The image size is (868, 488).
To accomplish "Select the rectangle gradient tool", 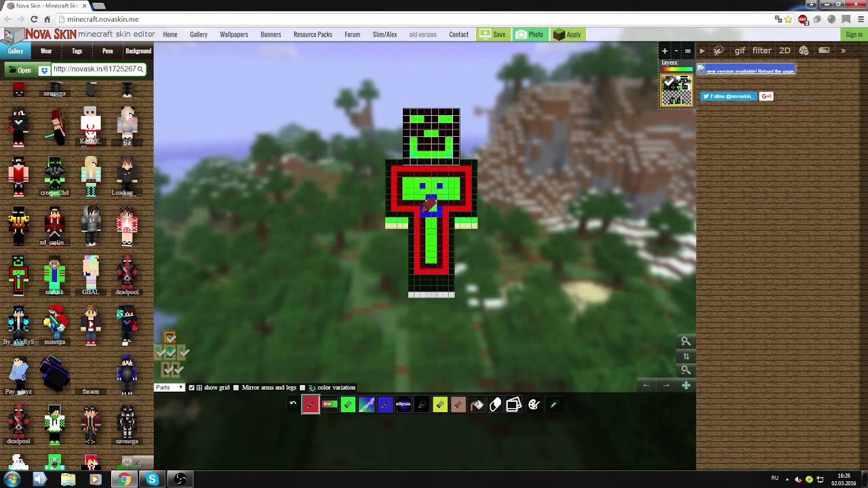I will pyautogui.click(x=366, y=405).
